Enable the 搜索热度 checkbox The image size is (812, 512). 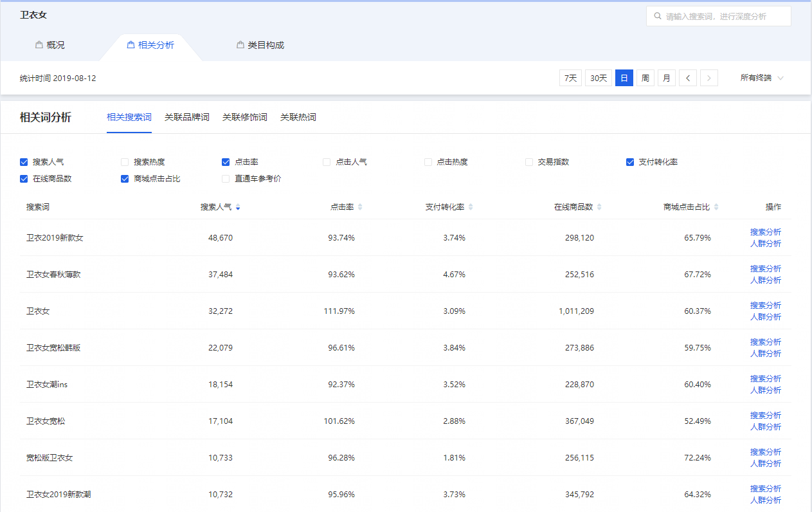click(x=125, y=162)
